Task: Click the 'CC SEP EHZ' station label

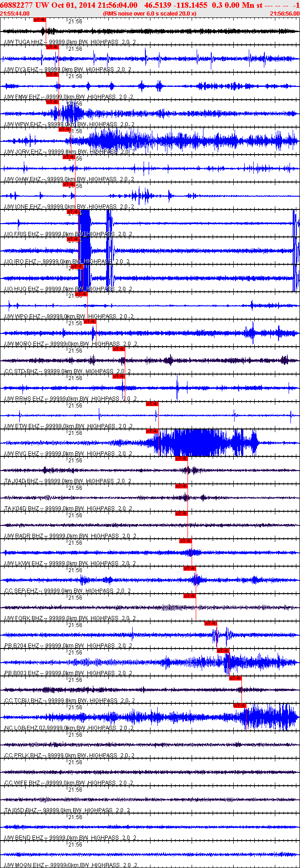Action: (x=21, y=591)
